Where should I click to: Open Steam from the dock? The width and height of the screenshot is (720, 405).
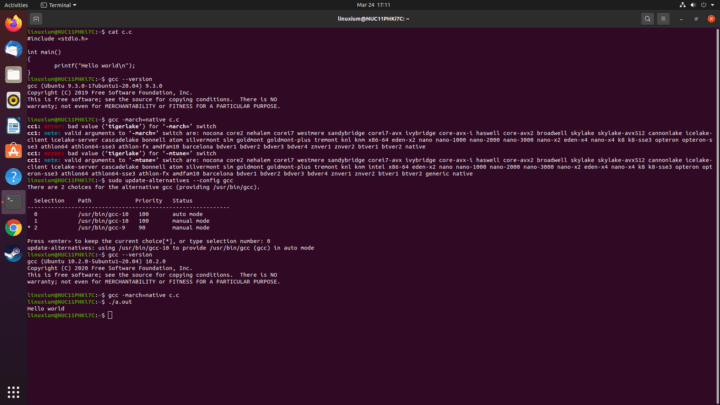pos(13,253)
